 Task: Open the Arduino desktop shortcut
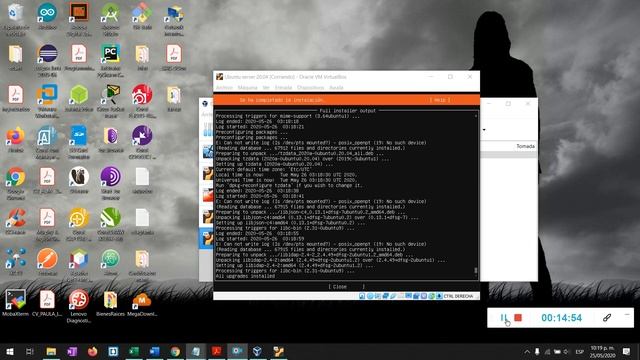coord(47,16)
